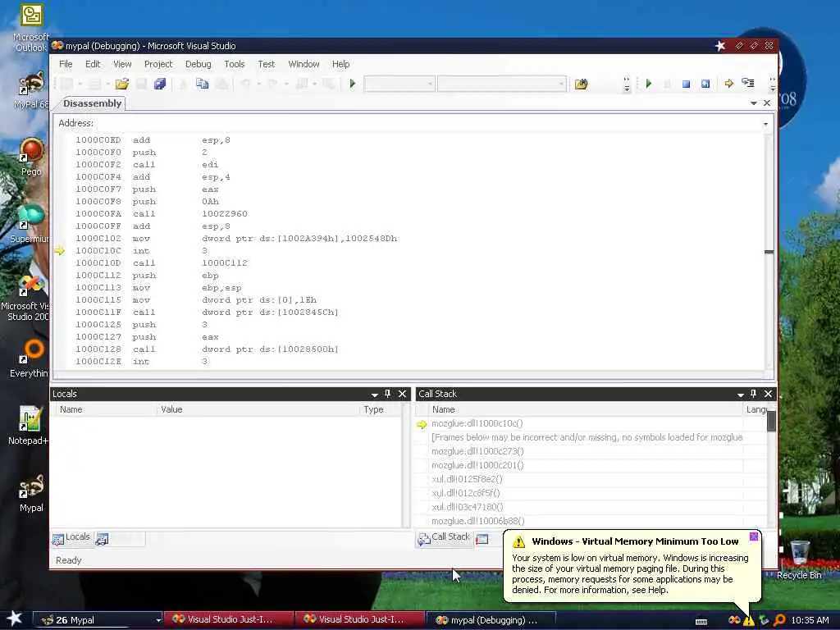Open the Debug menu
Image resolution: width=840 pixels, height=630 pixels.
point(199,64)
